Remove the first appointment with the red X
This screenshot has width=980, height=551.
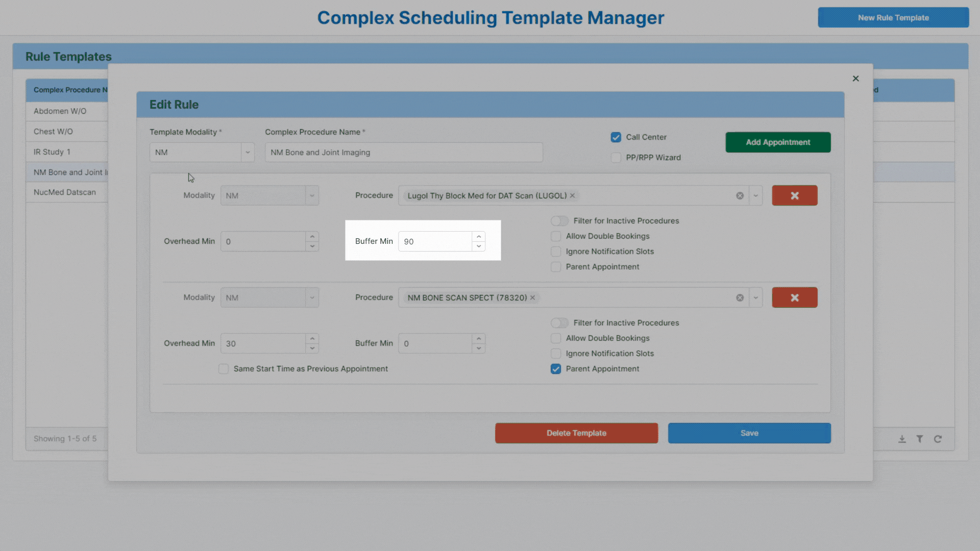tap(794, 195)
